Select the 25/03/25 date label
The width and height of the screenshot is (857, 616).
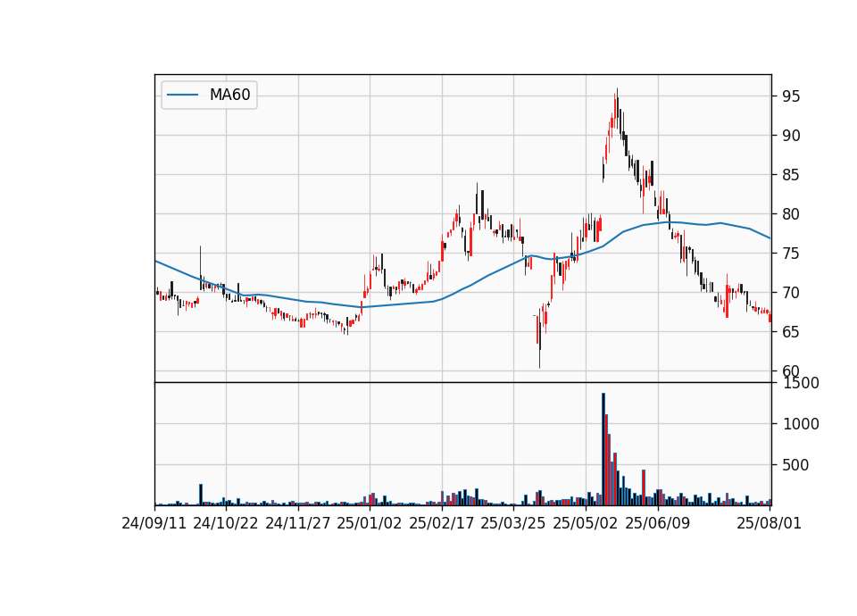pos(513,523)
